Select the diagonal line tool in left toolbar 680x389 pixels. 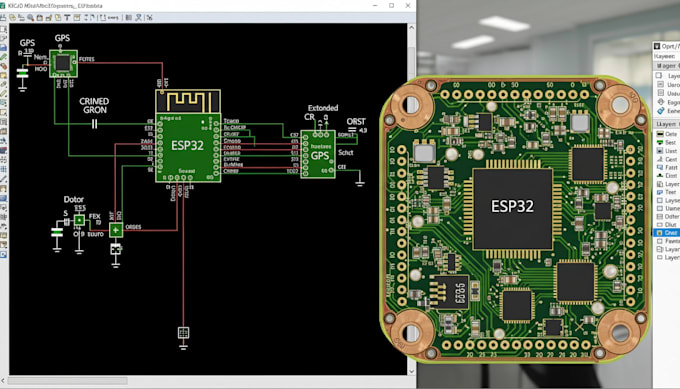click(x=3, y=178)
